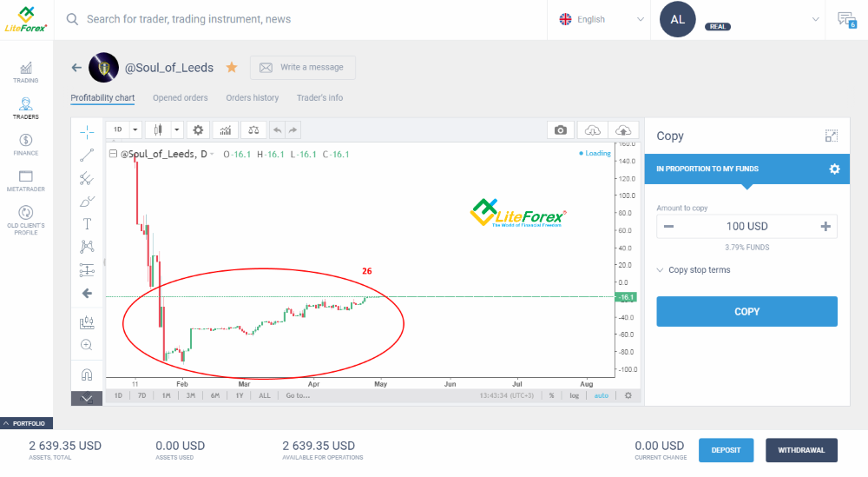Click the candlestick chart style button

click(x=158, y=129)
